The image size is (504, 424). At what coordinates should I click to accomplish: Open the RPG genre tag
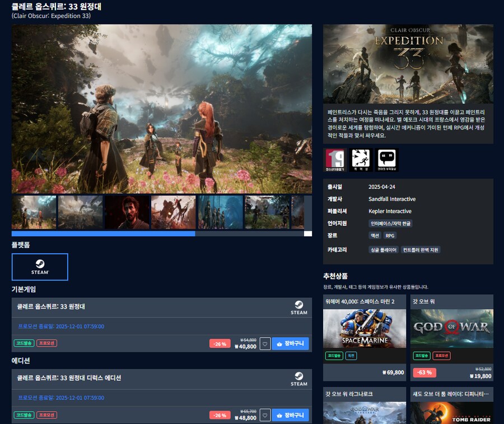390,236
